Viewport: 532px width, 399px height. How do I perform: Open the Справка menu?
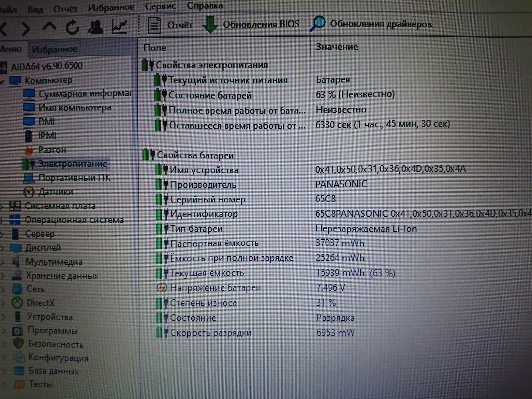pos(205,6)
